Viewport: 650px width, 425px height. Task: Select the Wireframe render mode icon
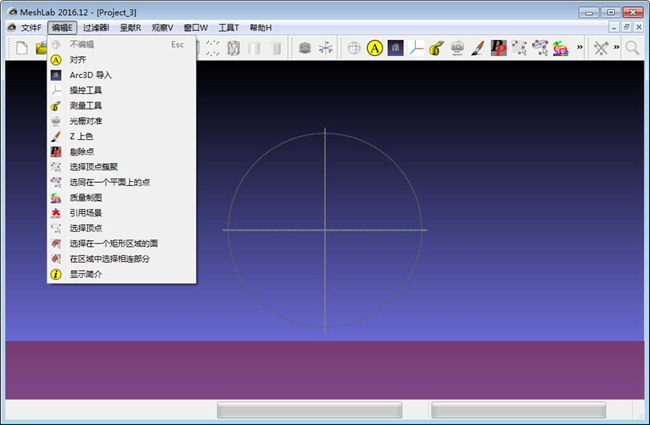[x=233, y=48]
